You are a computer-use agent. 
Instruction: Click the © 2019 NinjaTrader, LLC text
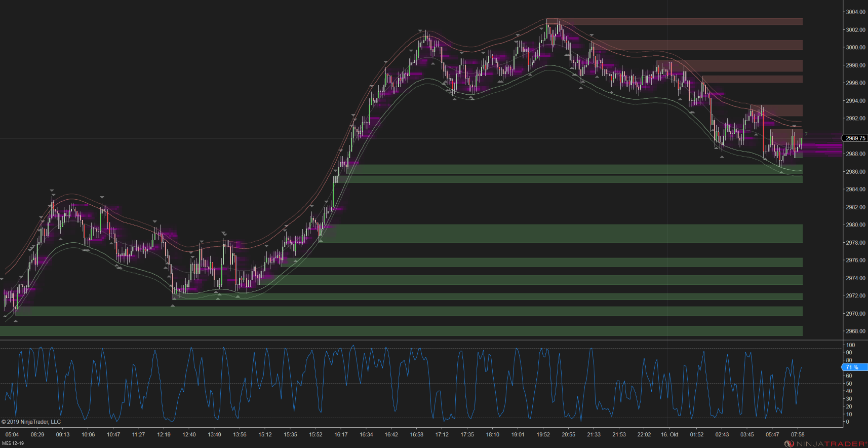tap(31, 422)
